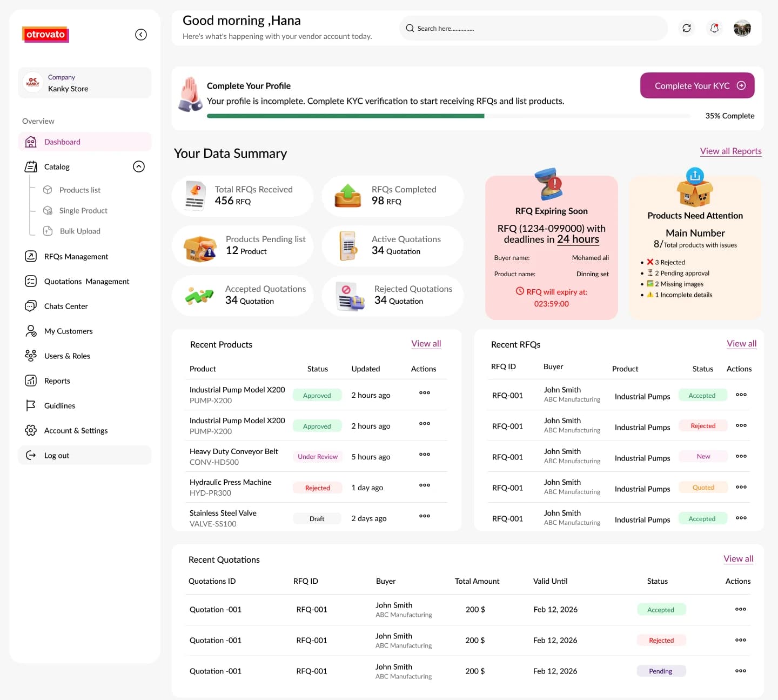778x700 pixels.
Task: Click the '24 hours' deadline text
Action: click(578, 239)
